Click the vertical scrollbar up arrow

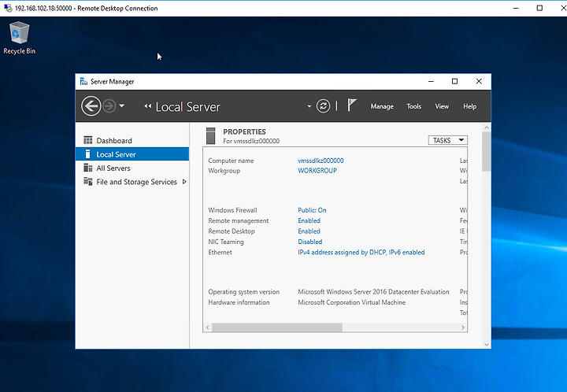[x=487, y=128]
